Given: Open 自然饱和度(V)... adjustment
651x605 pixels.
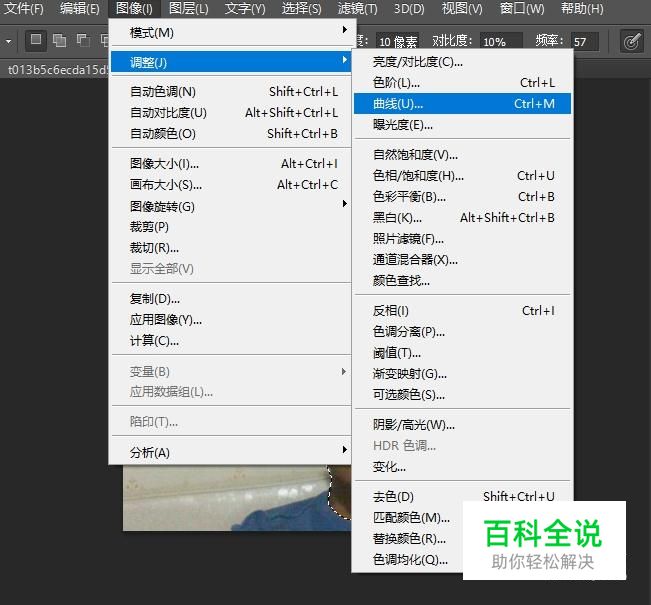Looking at the screenshot, I should [x=462, y=155].
